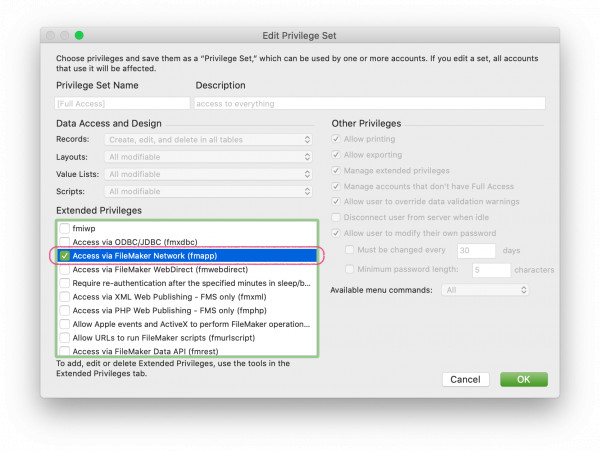
Task: Click the password change days field
Action: (x=476, y=251)
